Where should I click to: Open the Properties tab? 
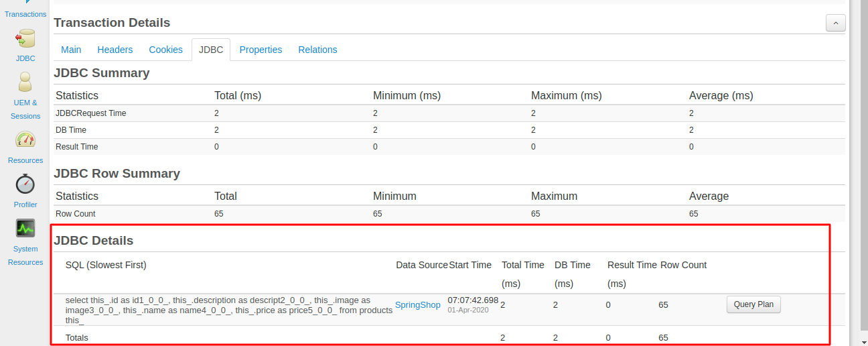(x=261, y=50)
